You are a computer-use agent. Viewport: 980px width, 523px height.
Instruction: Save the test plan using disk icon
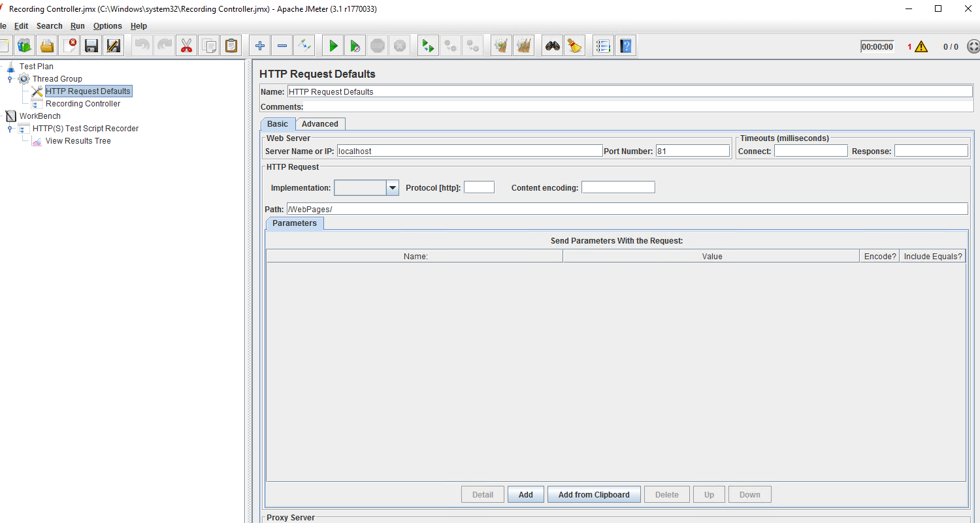pyautogui.click(x=91, y=45)
